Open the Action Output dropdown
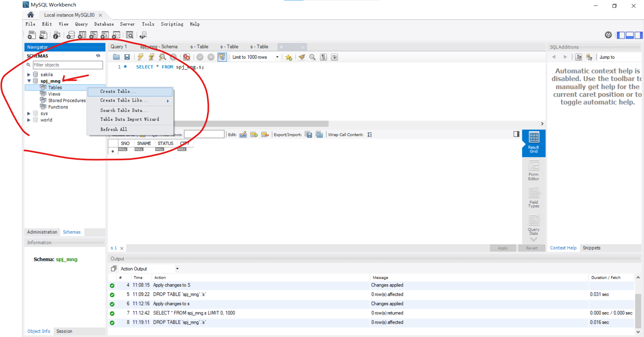The image size is (644, 337). (177, 269)
